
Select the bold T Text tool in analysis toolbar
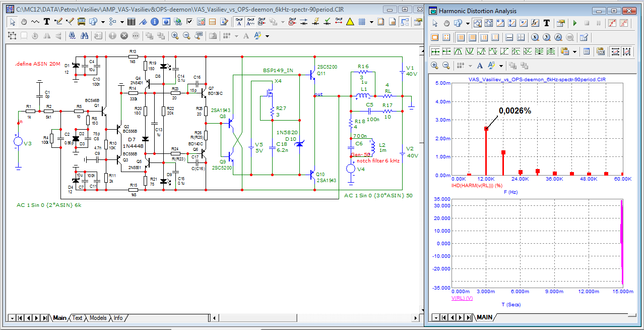pyautogui.click(x=547, y=23)
